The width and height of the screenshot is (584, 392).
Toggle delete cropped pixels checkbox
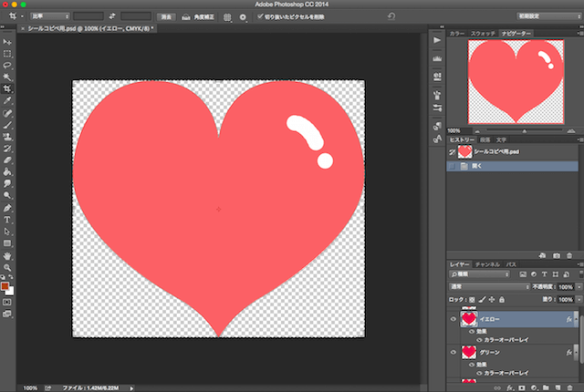pyautogui.click(x=260, y=16)
